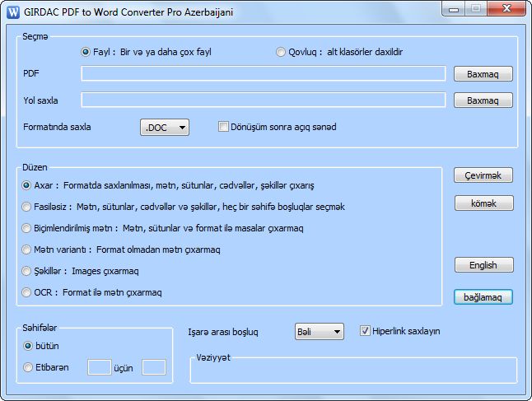Click Baxmaq button next to Yol saxla
The image size is (532, 401).
click(x=483, y=100)
